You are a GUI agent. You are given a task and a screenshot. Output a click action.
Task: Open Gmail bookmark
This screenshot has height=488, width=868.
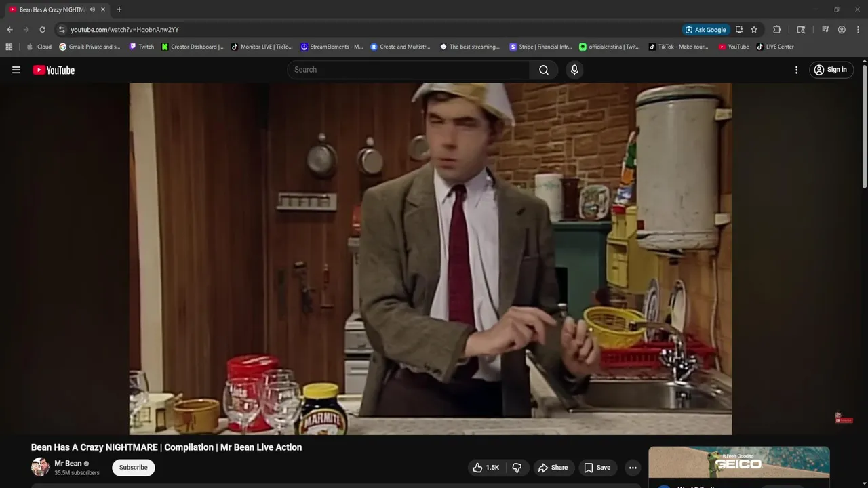point(90,47)
